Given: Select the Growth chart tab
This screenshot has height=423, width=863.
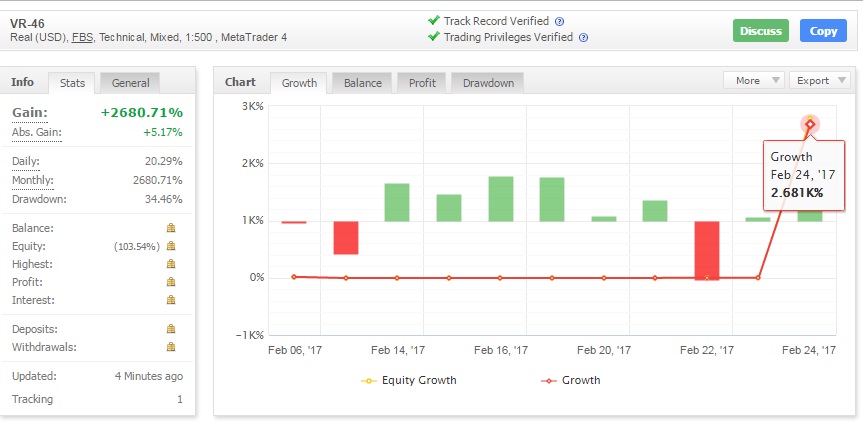Looking at the screenshot, I should coord(299,83).
